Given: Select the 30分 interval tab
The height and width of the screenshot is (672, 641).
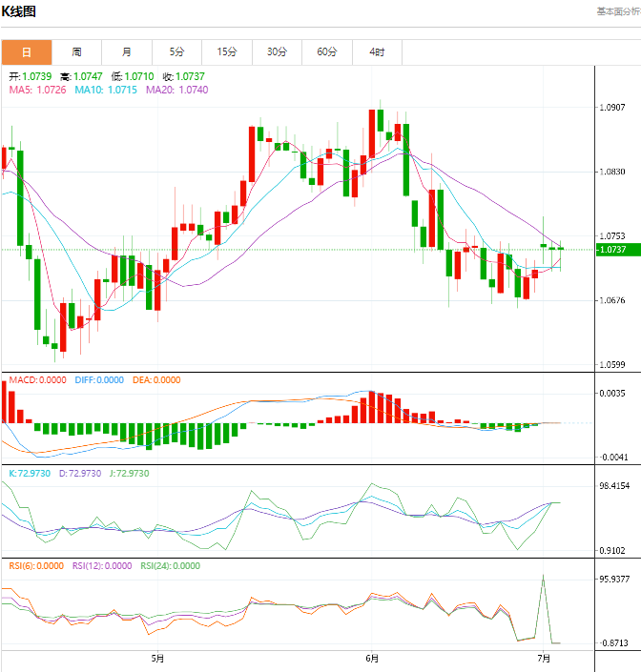Looking at the screenshot, I should pyautogui.click(x=277, y=51).
